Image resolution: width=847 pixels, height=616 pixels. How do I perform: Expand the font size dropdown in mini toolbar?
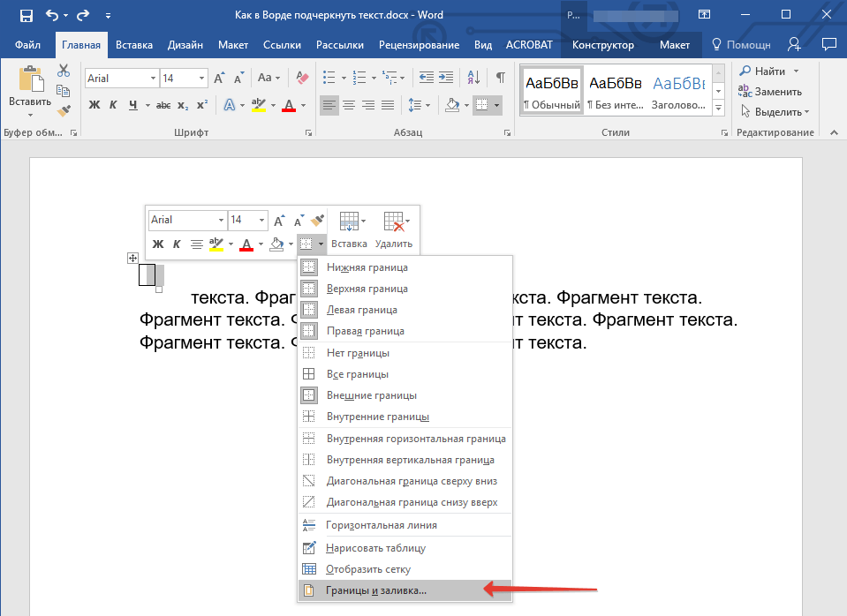(262, 220)
